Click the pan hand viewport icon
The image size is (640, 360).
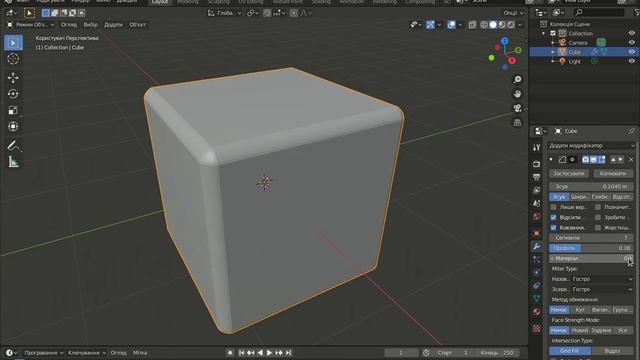[517, 94]
